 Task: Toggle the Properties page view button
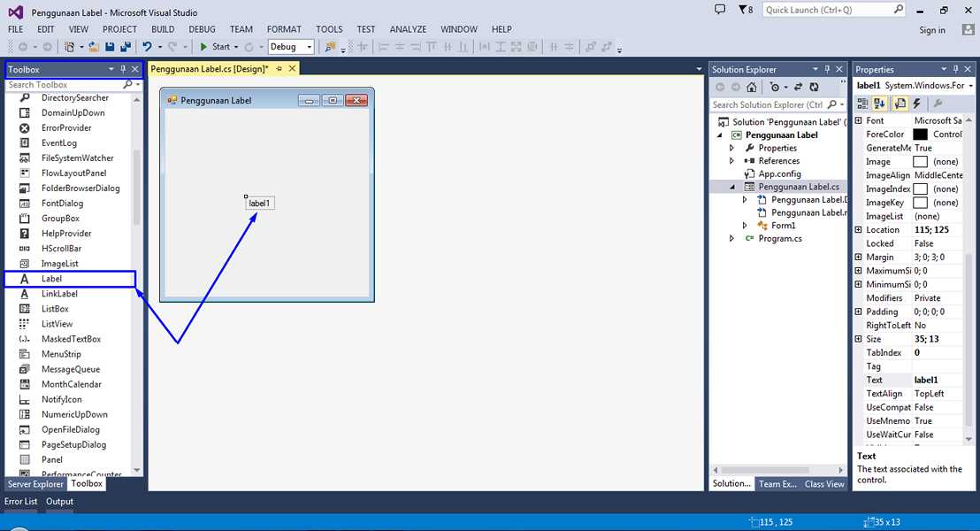(x=900, y=104)
